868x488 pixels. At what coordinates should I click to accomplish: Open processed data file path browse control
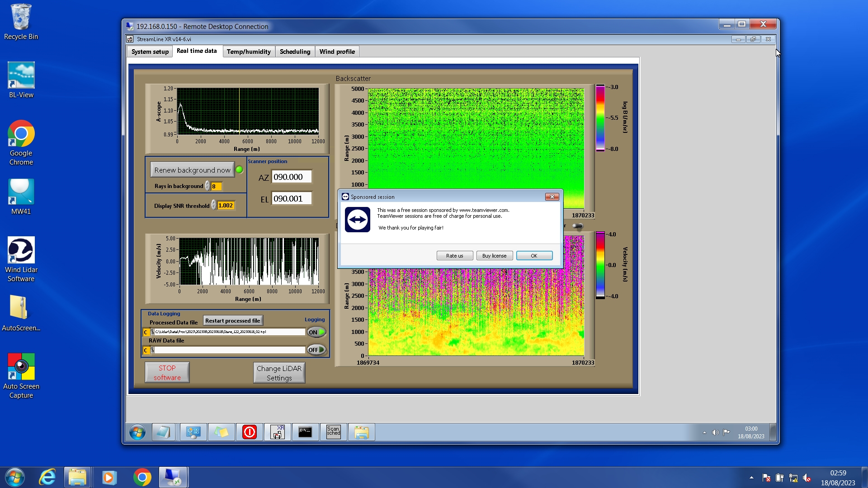[x=152, y=332]
